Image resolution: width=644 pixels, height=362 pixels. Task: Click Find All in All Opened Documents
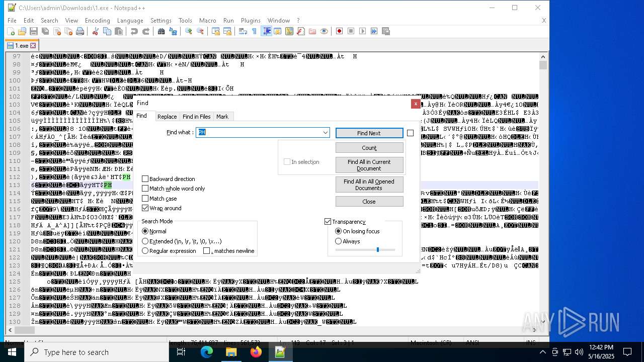pos(369,185)
